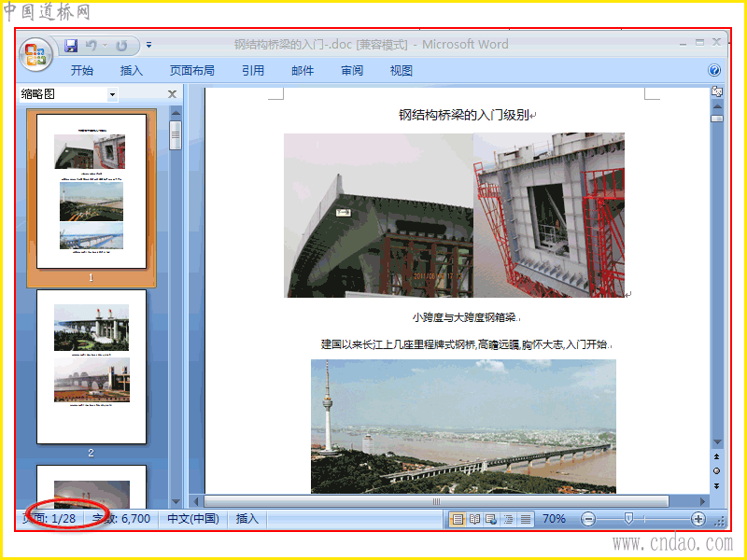Open Word Help question mark
Screen dimensions: 747x560
[713, 71]
